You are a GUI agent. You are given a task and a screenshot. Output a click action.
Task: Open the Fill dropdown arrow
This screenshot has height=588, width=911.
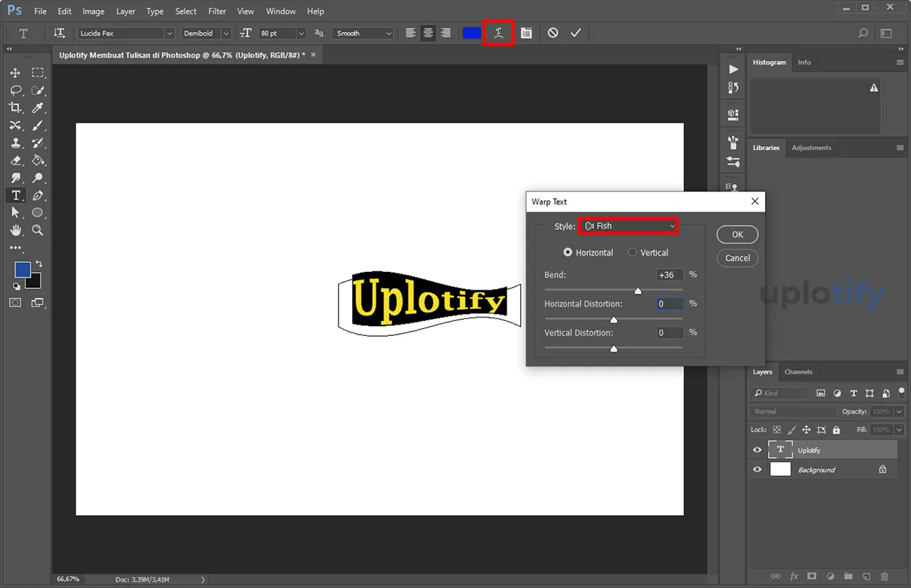899,430
